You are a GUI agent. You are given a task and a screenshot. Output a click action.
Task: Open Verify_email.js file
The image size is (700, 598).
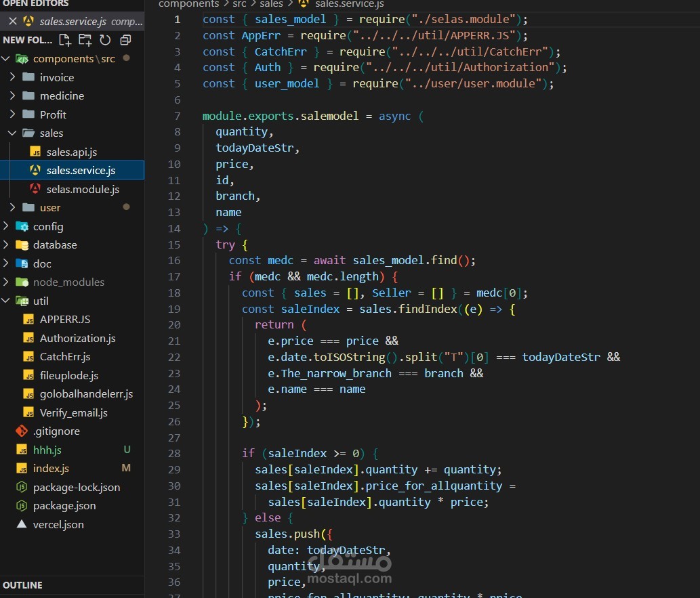tap(73, 413)
